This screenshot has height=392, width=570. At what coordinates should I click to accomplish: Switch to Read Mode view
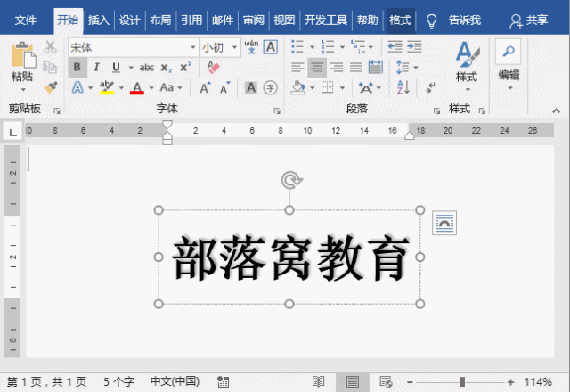(319, 382)
